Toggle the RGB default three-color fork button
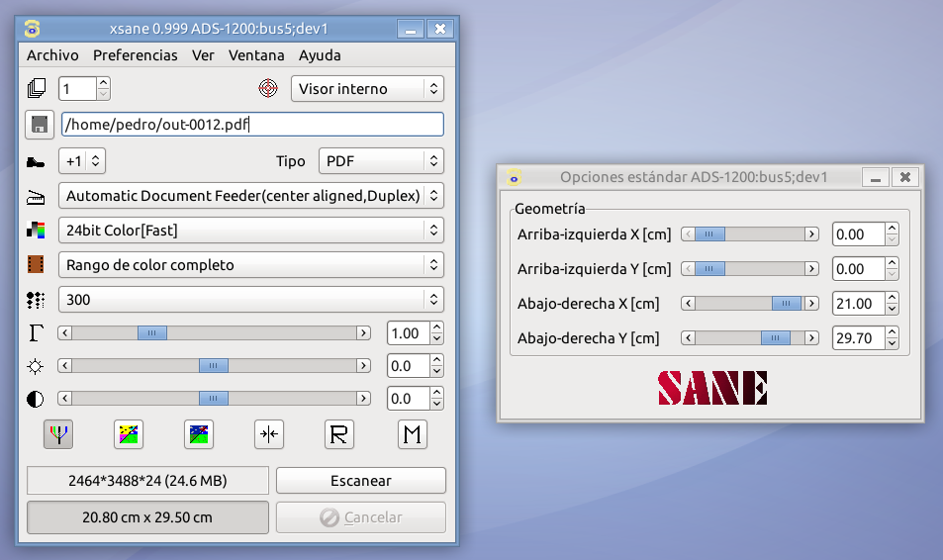The height and width of the screenshot is (560, 943). click(x=57, y=434)
